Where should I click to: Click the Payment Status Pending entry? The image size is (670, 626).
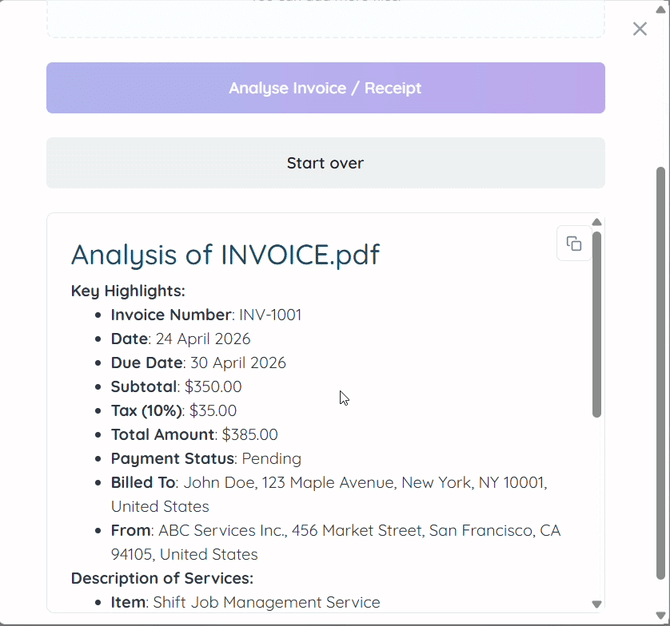point(206,459)
